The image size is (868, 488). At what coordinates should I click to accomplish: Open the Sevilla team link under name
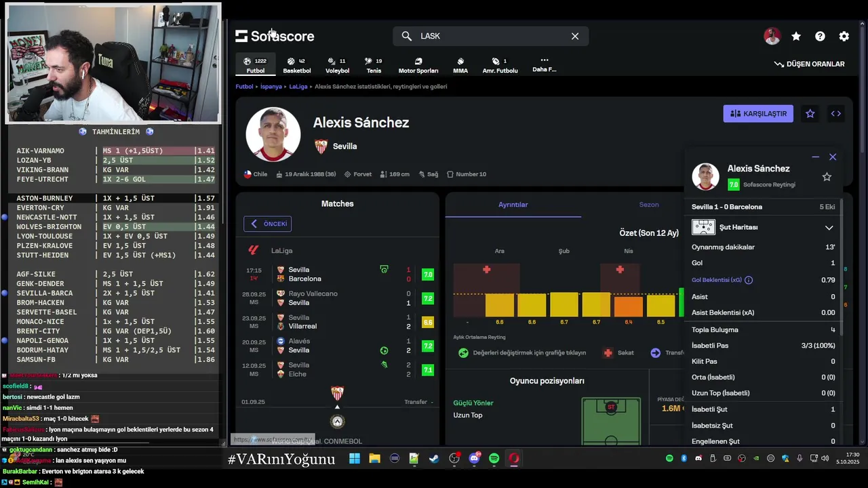click(344, 146)
